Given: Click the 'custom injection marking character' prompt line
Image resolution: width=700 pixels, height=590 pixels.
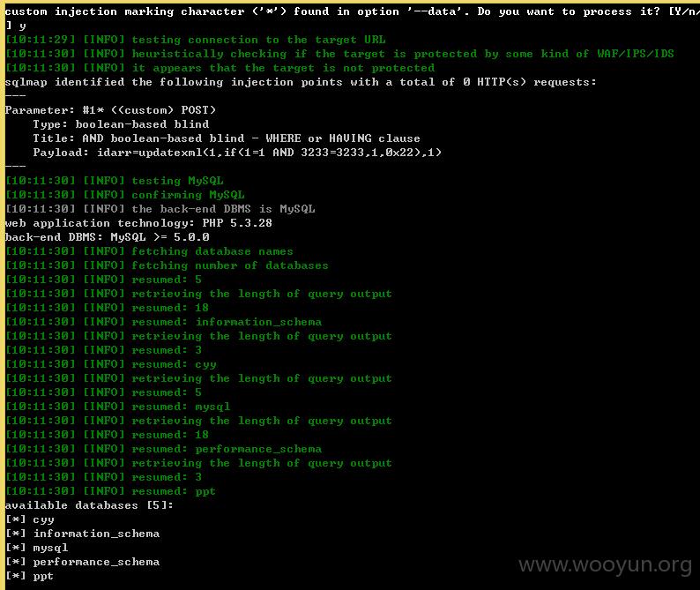Looking at the screenshot, I should 353,11.
